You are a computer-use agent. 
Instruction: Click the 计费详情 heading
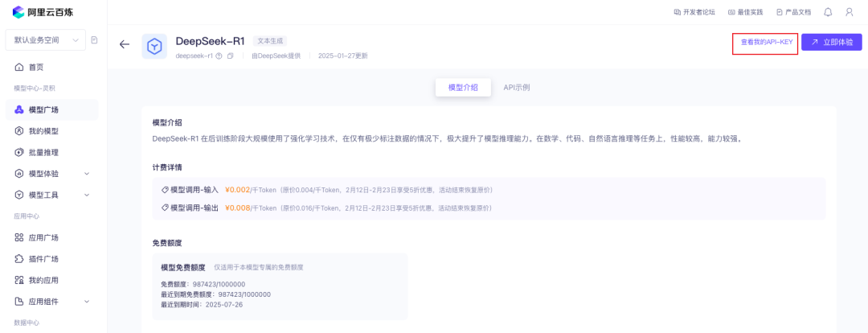(x=167, y=166)
